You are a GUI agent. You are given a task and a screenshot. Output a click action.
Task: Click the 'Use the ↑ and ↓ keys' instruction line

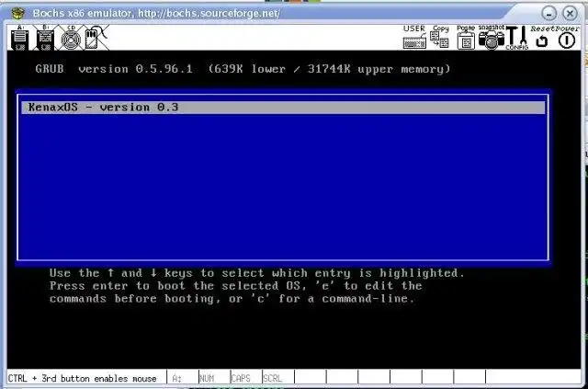click(x=257, y=273)
